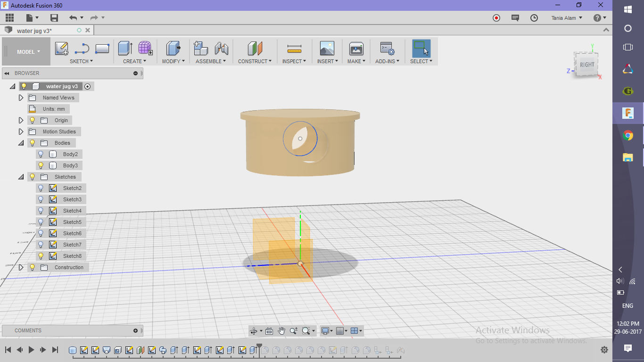
Task: Open Chrome from the Windows taskbar
Action: click(x=628, y=136)
